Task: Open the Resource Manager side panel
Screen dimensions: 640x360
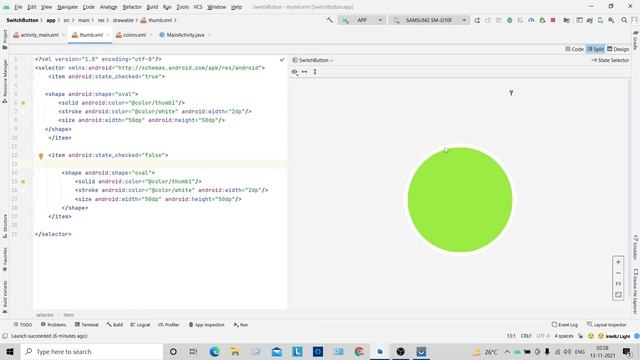Action: (x=5, y=81)
